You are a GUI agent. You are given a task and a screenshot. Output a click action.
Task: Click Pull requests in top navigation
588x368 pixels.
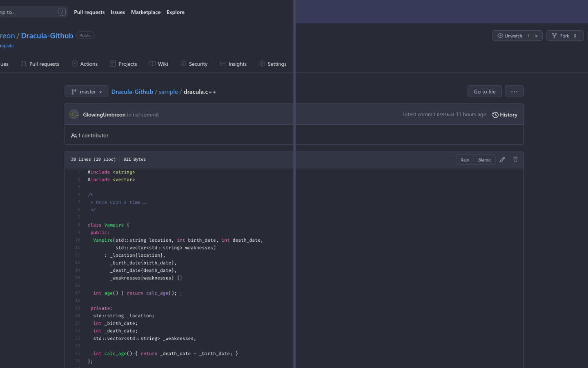(89, 12)
